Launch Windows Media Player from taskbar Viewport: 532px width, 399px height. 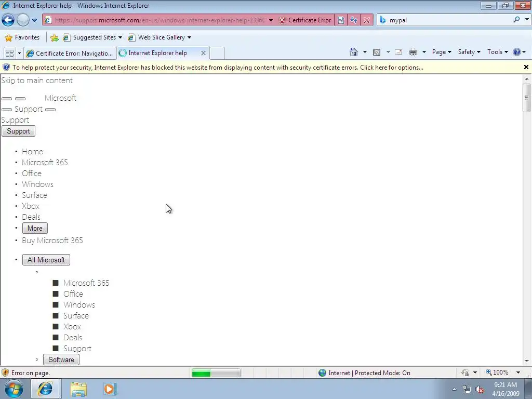click(x=110, y=389)
